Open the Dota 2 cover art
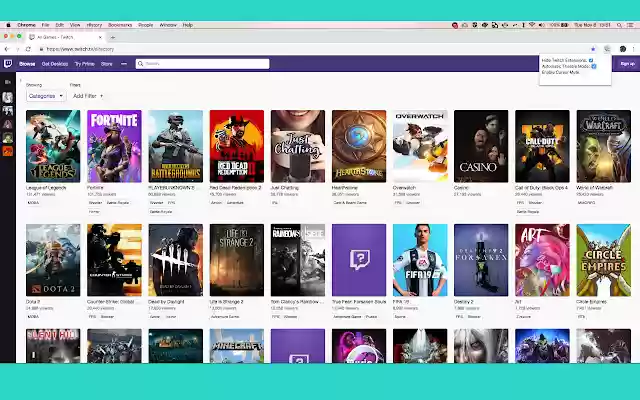The height and width of the screenshot is (400, 640). click(53, 260)
